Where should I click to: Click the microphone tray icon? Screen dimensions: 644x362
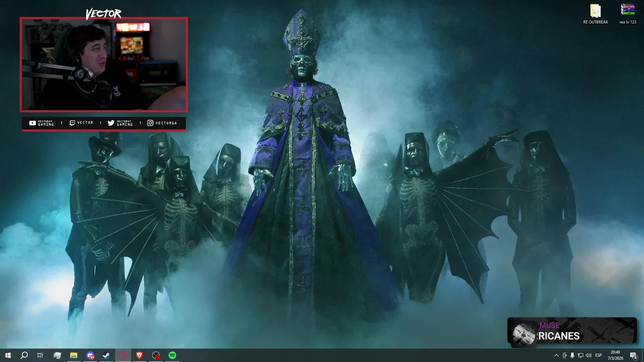click(x=572, y=355)
